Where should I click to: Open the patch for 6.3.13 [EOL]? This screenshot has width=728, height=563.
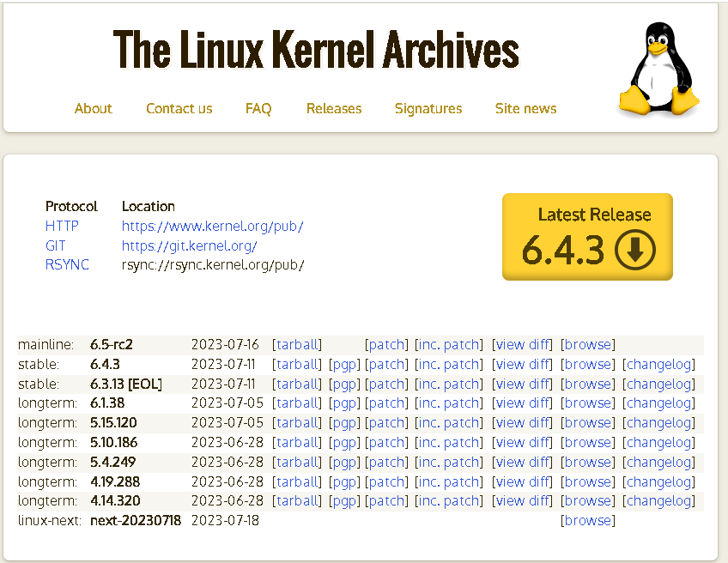click(386, 384)
